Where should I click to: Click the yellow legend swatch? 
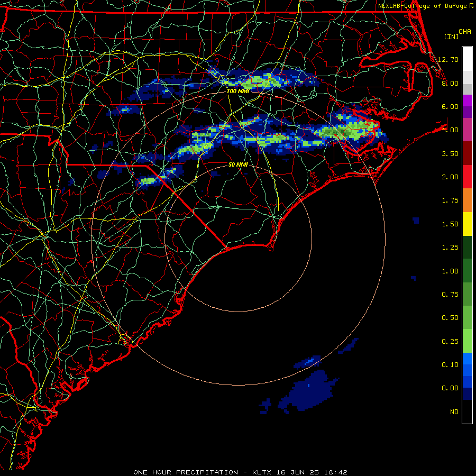[x=467, y=224]
